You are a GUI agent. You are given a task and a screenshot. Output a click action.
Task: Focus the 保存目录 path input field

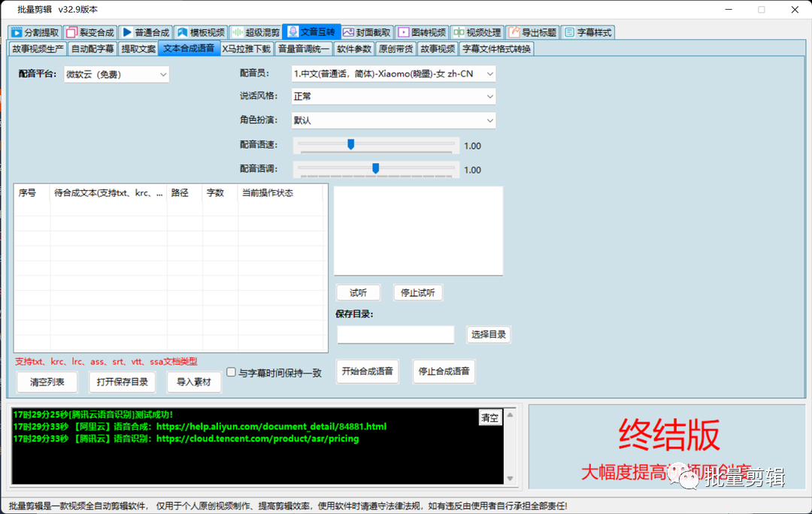395,334
